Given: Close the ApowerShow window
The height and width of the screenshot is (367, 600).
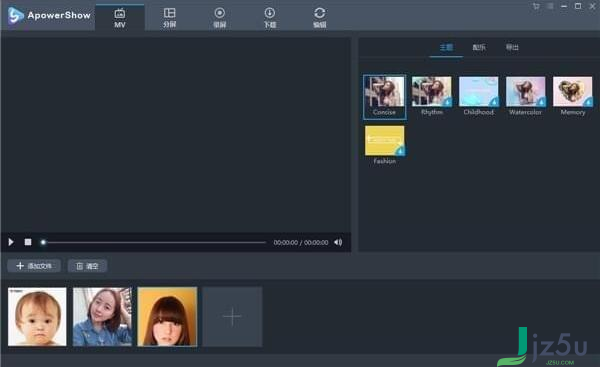Looking at the screenshot, I should [592, 6].
